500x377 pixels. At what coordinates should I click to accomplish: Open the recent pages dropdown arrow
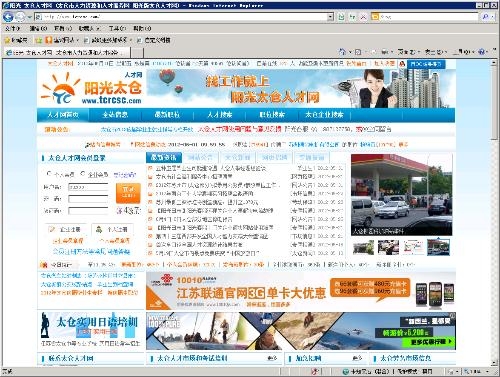(x=30, y=17)
